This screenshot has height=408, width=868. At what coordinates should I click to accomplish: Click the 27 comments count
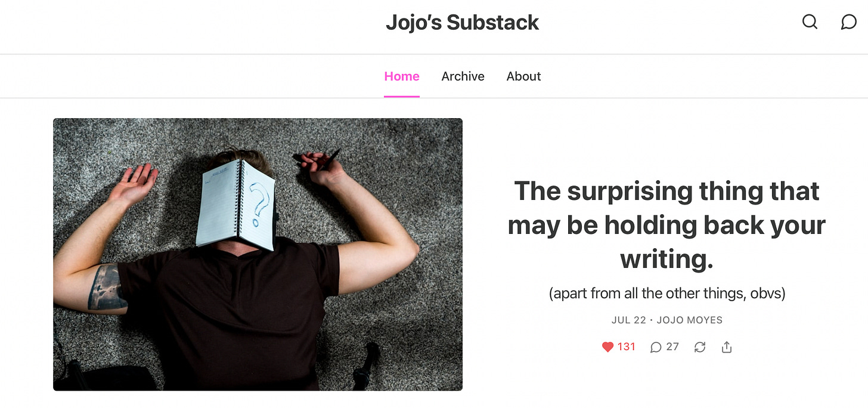[672, 347]
